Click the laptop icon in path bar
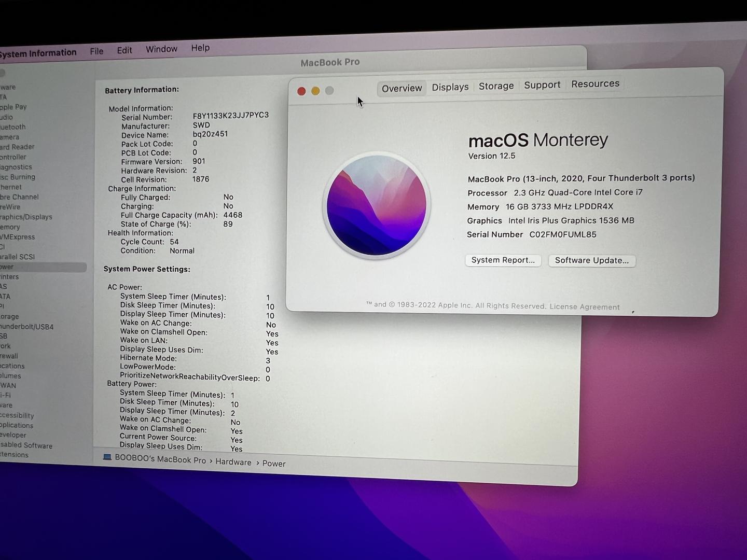747x560 pixels. click(x=107, y=457)
